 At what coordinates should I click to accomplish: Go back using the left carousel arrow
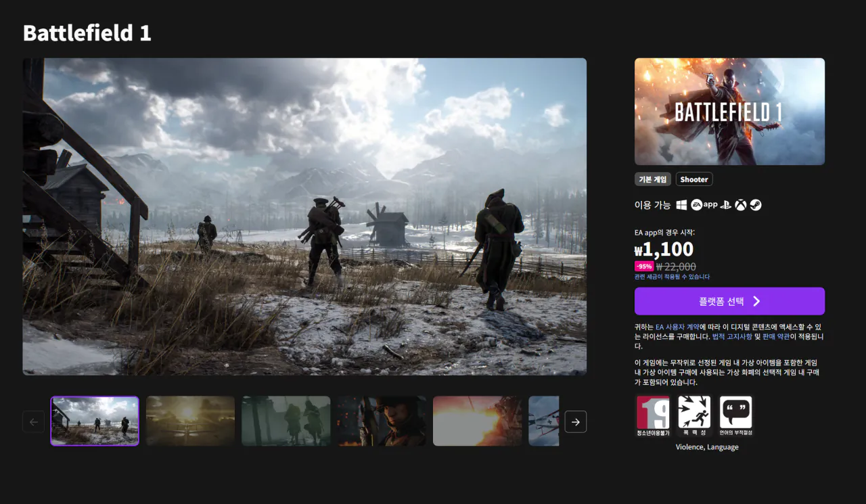point(33,421)
